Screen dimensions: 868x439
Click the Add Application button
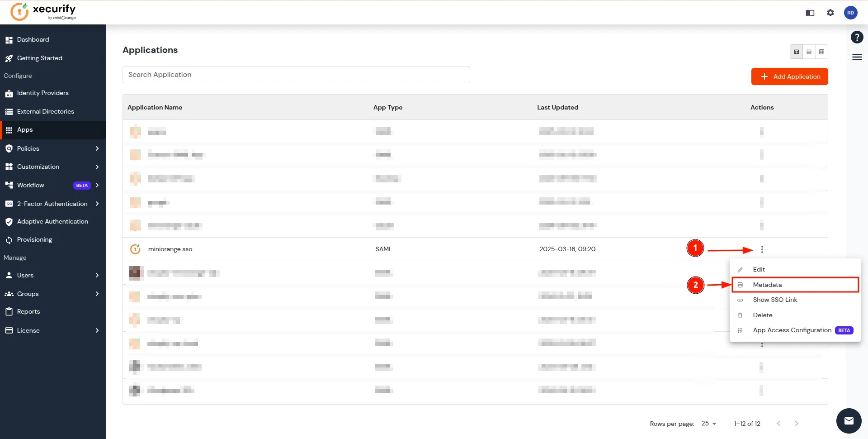pyautogui.click(x=789, y=76)
